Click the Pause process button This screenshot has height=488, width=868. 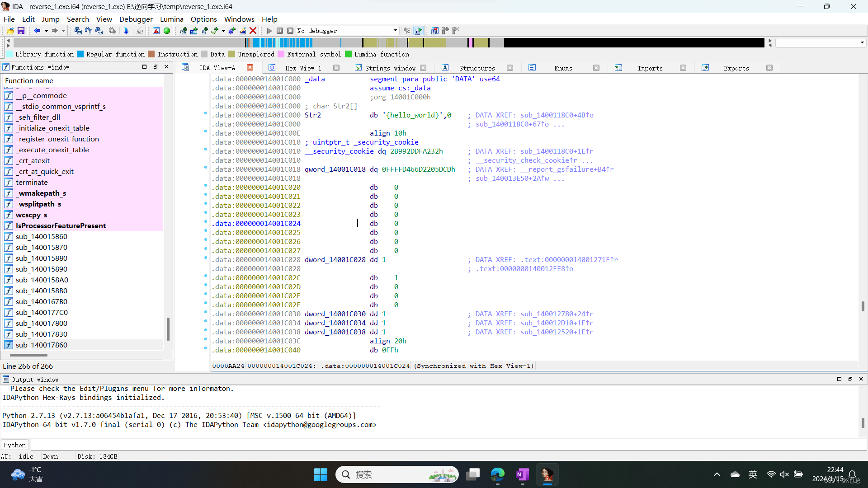[x=280, y=31]
